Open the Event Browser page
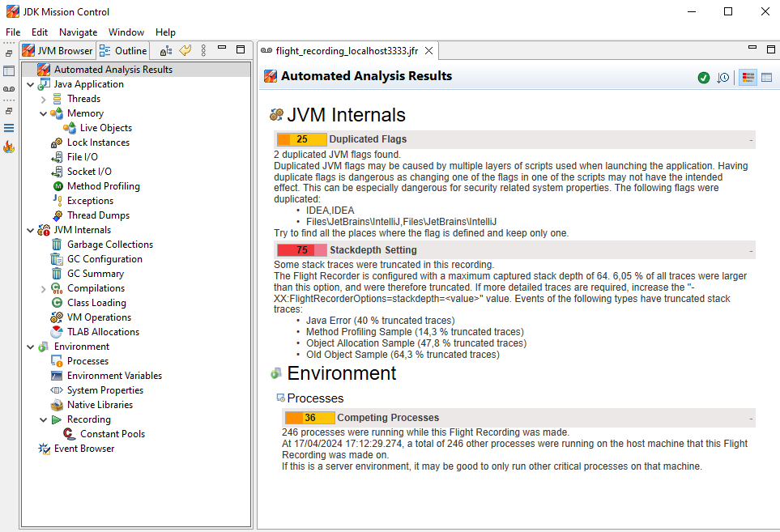 click(x=84, y=449)
